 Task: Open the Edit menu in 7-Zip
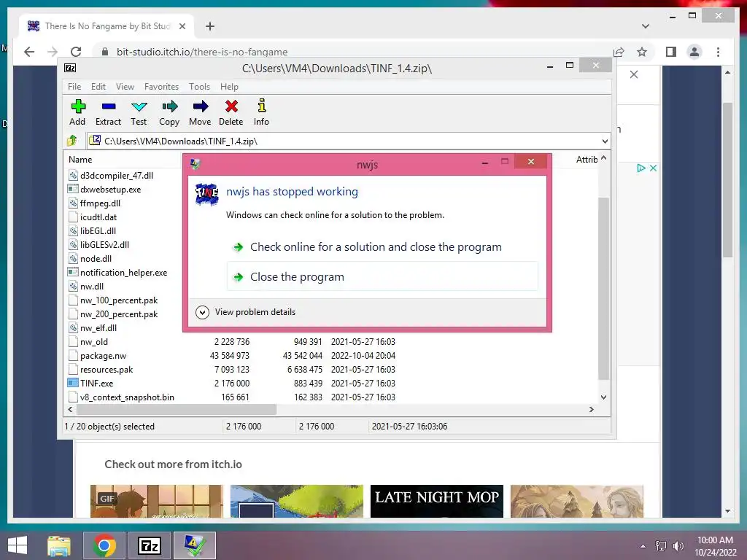coord(98,87)
